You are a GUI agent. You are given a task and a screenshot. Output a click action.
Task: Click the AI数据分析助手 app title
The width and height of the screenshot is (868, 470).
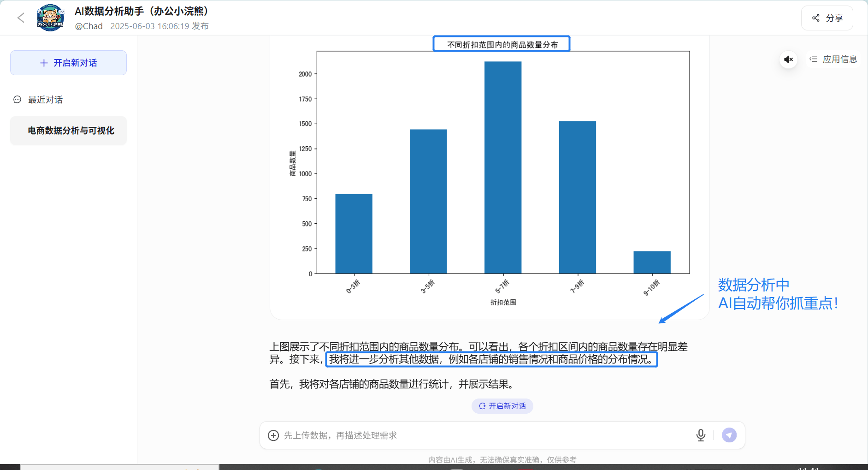pos(141,11)
